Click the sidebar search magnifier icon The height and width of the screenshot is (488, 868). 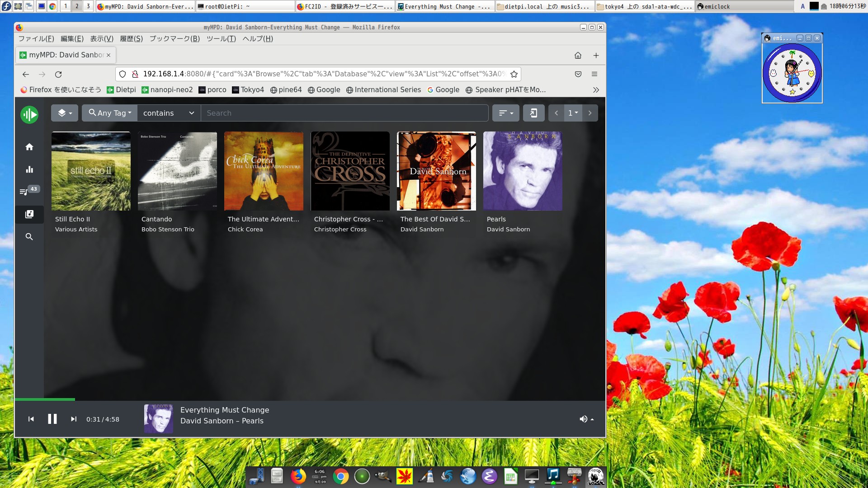[29, 237]
